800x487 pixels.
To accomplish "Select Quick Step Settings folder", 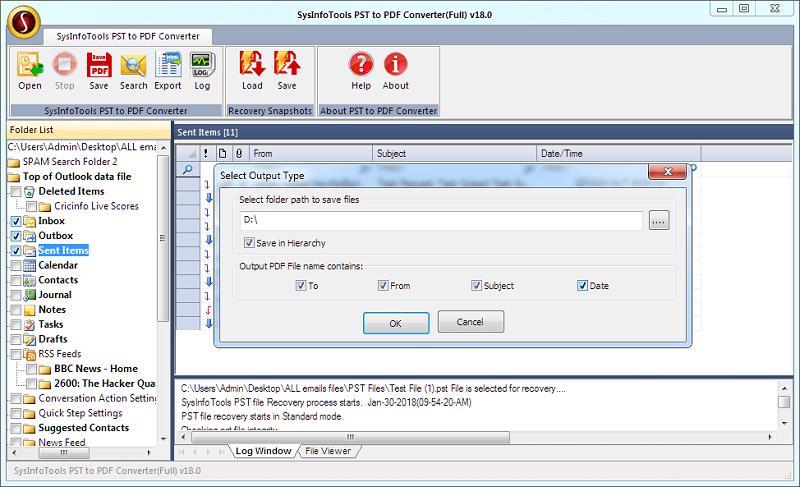I will (80, 414).
